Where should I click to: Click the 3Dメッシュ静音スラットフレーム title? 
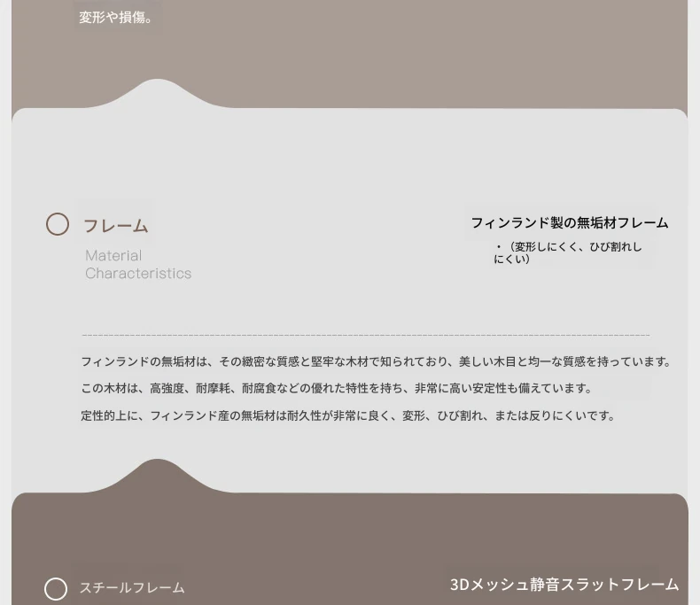[x=564, y=585]
